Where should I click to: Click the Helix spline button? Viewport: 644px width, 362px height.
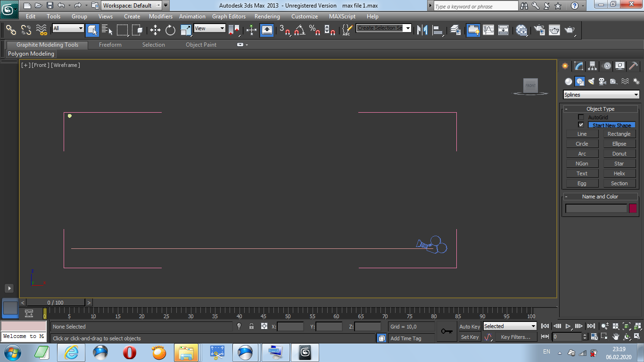619,173
